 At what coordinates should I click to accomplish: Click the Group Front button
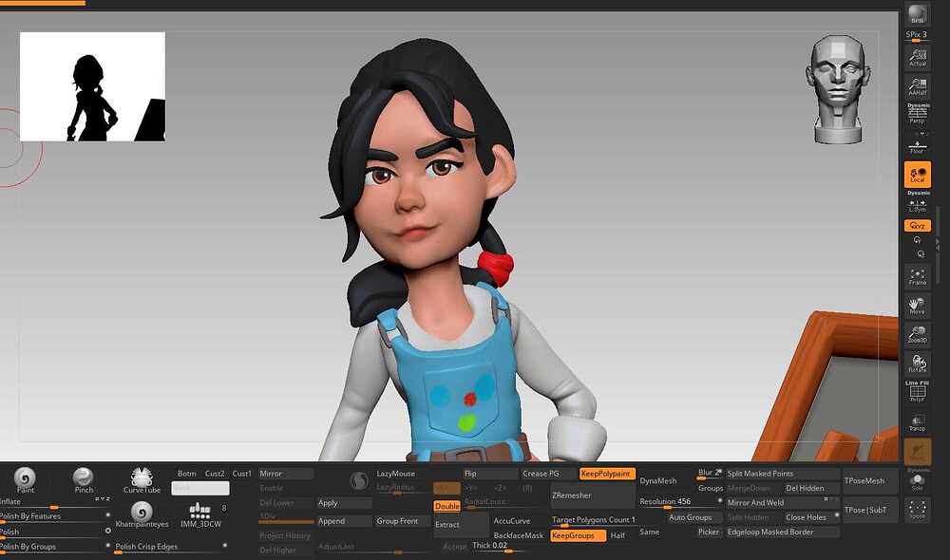pos(402,521)
